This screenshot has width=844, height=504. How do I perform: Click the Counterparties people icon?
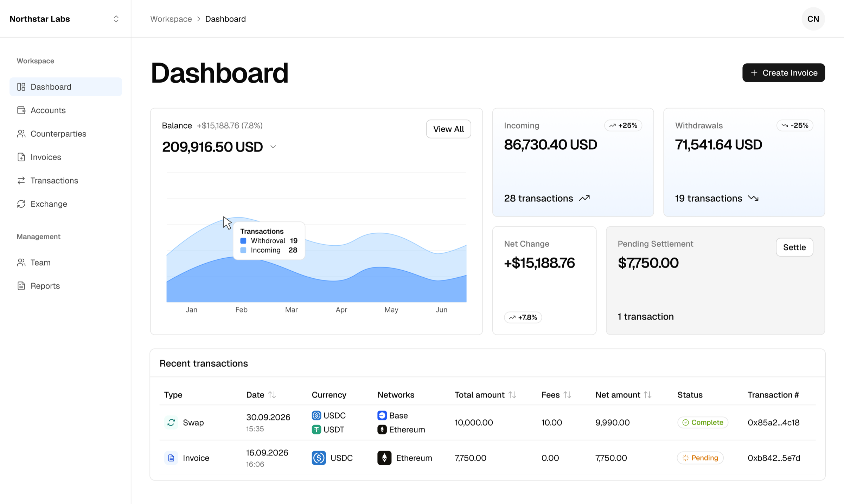pyautogui.click(x=21, y=134)
